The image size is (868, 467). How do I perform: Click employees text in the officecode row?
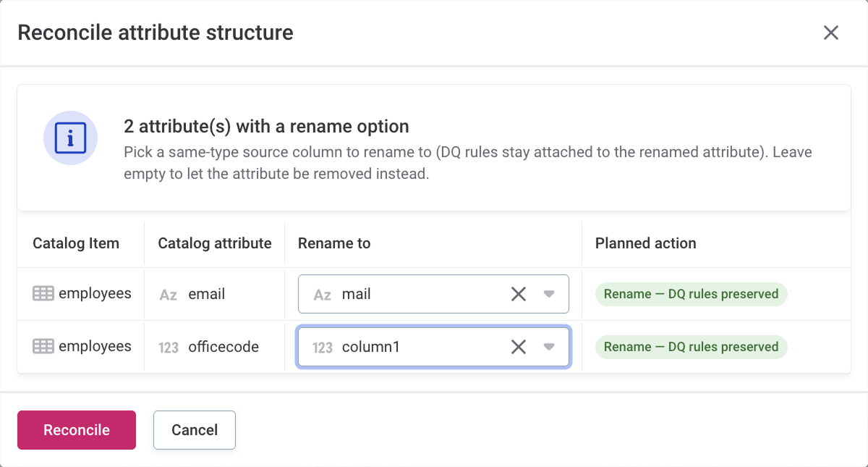tap(95, 346)
